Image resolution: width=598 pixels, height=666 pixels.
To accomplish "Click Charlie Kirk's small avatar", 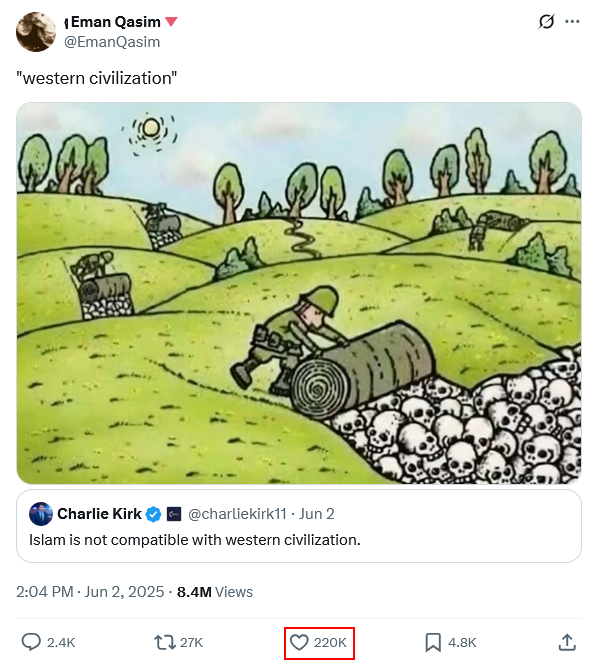I will click(x=41, y=514).
